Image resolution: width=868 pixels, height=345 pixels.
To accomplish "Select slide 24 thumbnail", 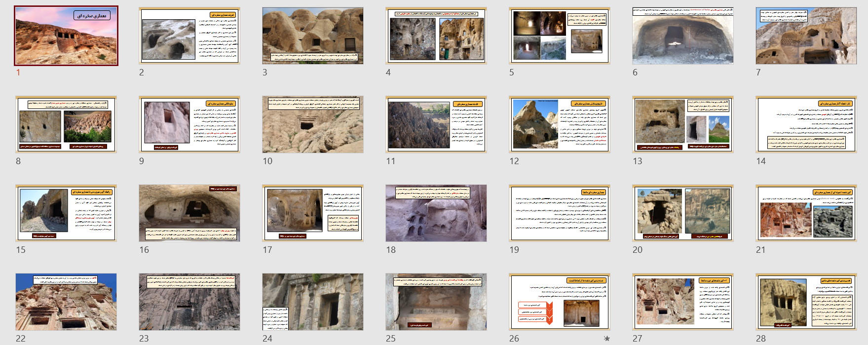I will click(313, 302).
